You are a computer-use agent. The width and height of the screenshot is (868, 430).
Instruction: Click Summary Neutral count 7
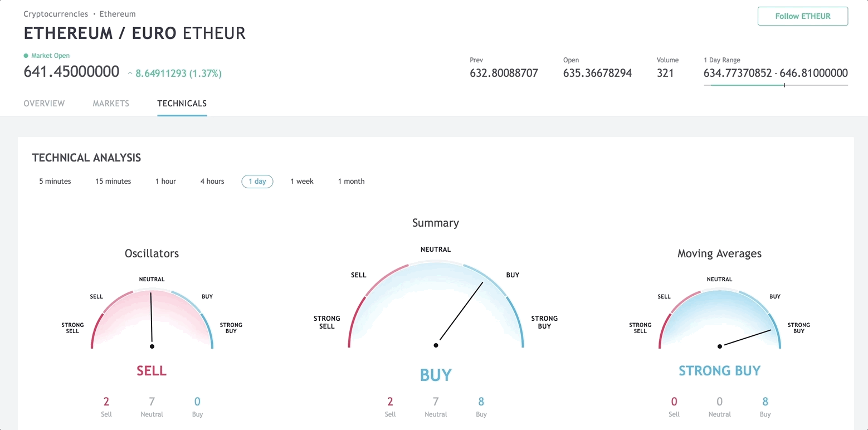point(436,401)
